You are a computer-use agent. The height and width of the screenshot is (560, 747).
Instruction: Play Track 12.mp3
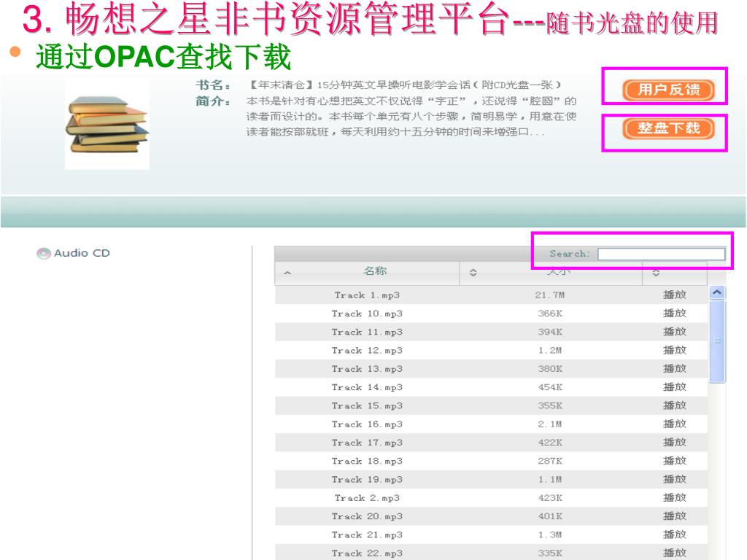(x=675, y=351)
